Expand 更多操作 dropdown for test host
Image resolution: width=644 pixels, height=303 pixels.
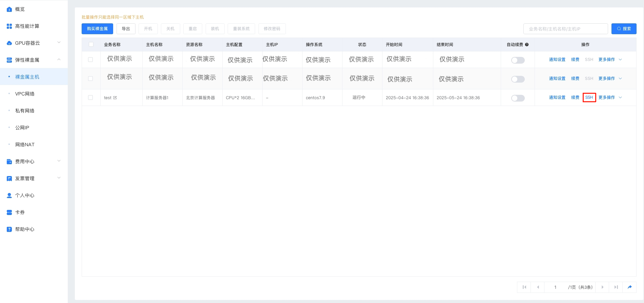610,98
